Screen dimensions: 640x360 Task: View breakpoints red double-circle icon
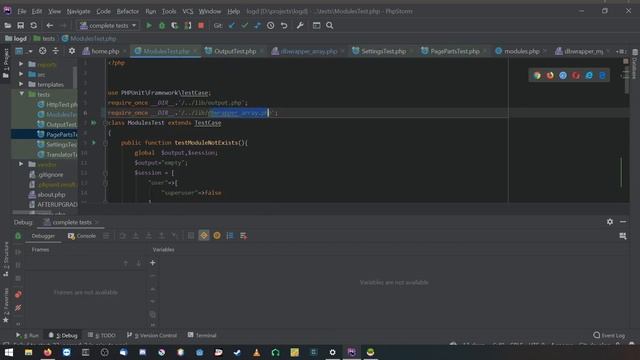18,294
